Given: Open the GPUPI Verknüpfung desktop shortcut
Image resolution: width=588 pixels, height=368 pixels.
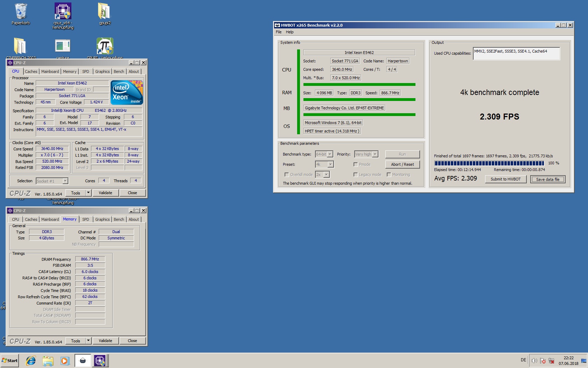Looking at the screenshot, I should [105, 48].
